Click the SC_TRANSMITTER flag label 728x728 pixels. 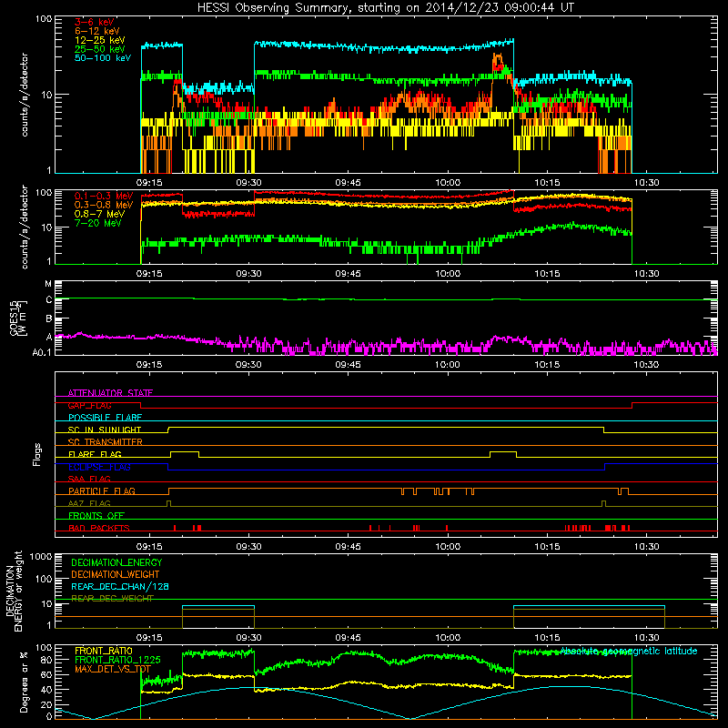[x=106, y=442]
